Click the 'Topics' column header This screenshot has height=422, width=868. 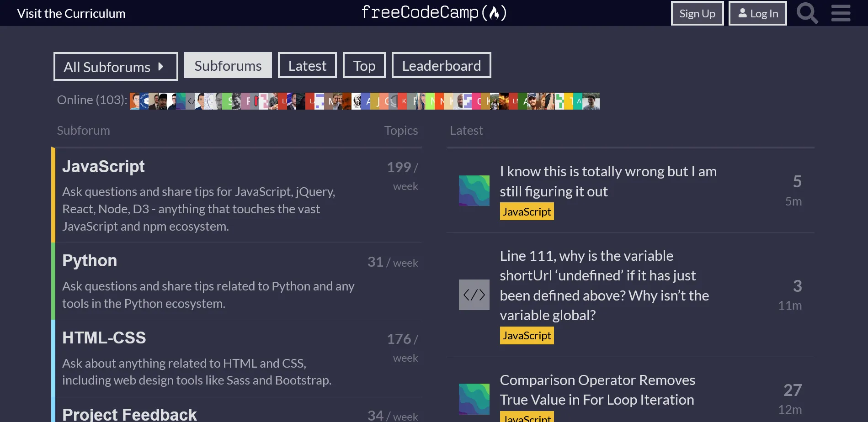401,130
